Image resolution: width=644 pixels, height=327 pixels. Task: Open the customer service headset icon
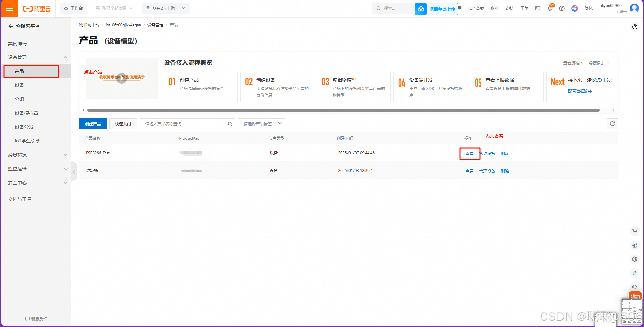635,287
